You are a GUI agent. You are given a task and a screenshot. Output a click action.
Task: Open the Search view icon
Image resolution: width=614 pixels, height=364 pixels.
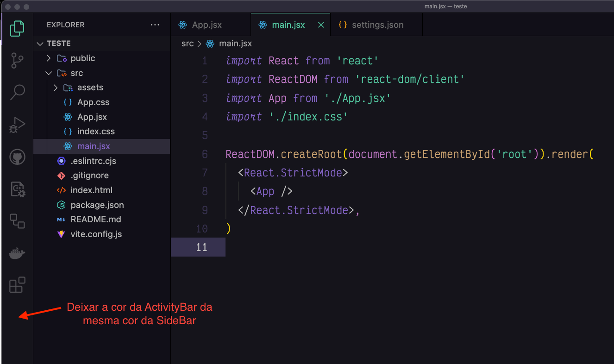click(17, 92)
